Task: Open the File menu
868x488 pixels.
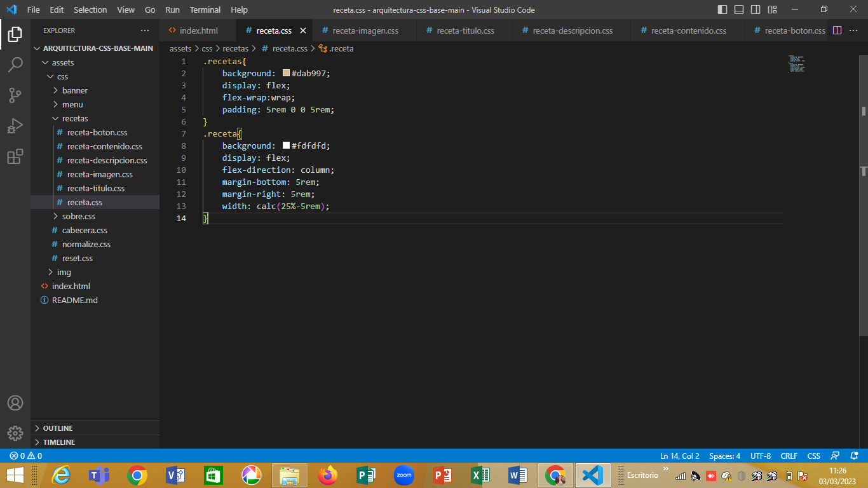Action: pyautogui.click(x=34, y=10)
